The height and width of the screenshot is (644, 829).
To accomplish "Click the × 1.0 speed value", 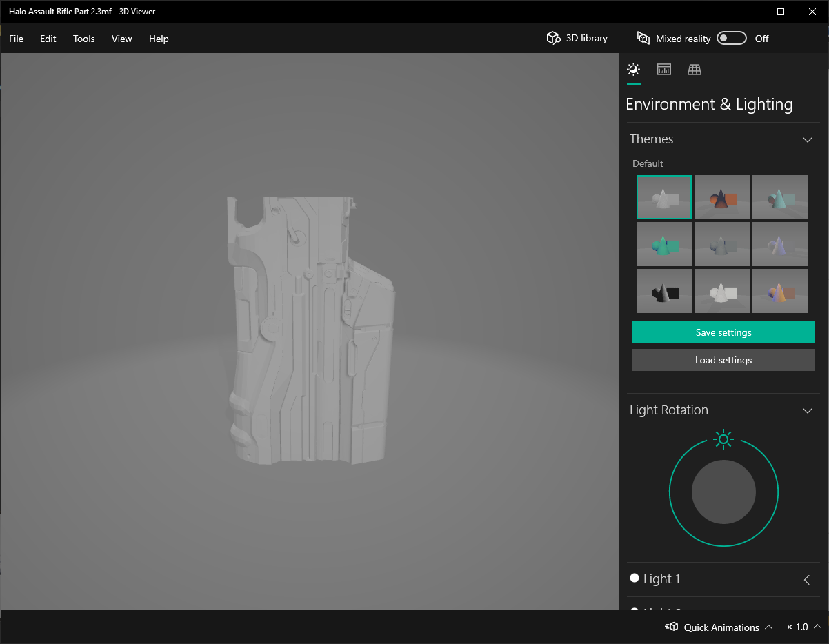I will [797, 627].
